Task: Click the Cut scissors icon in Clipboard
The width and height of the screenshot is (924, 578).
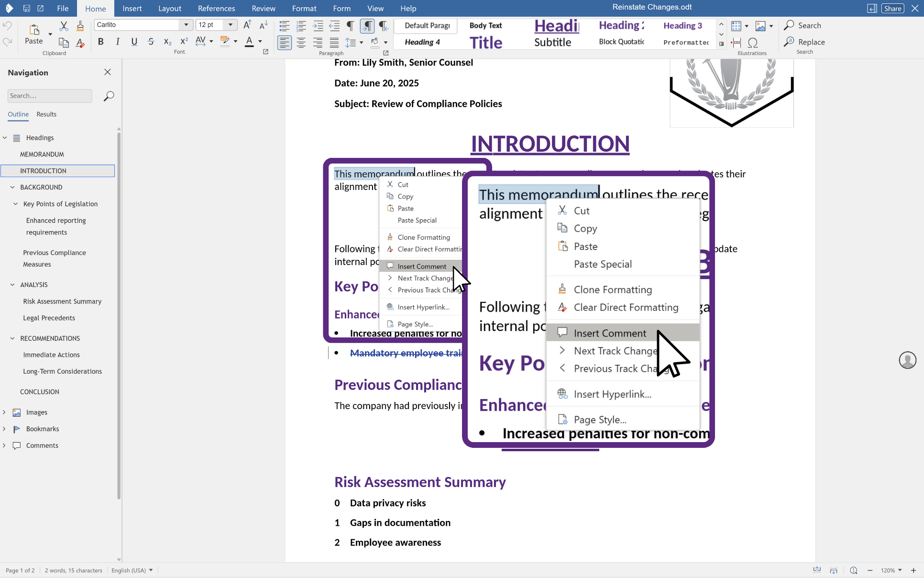Action: coord(64,26)
